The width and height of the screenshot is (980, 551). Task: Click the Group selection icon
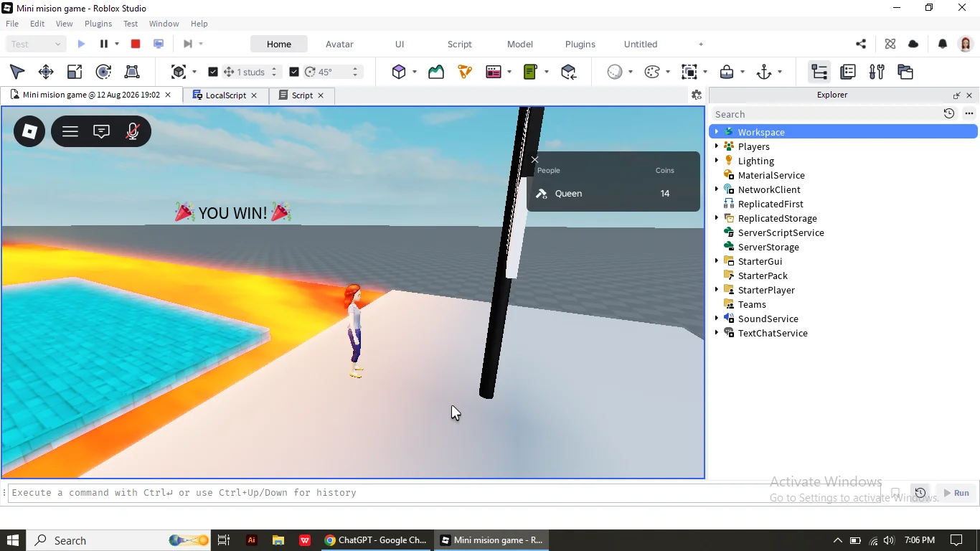689,72
